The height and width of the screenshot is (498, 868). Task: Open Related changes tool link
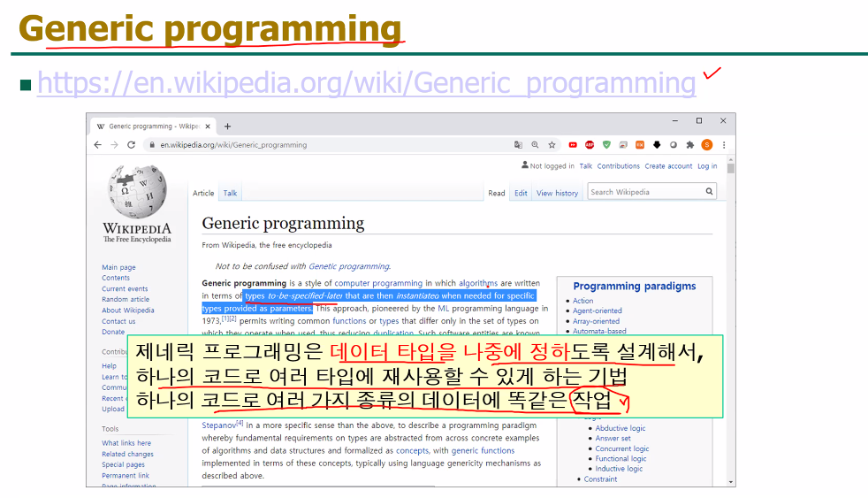tap(127, 455)
